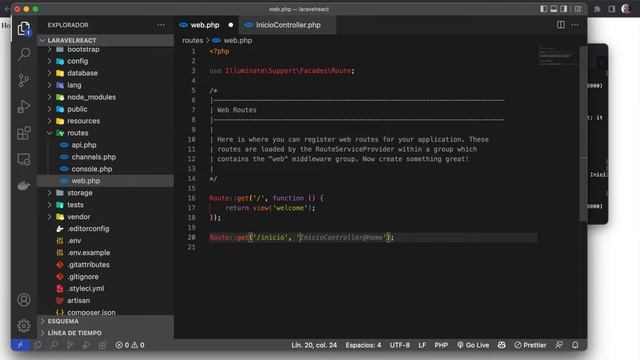Click Lín. 20, col. 24 cursor position
640x360 pixels.
(x=314, y=345)
